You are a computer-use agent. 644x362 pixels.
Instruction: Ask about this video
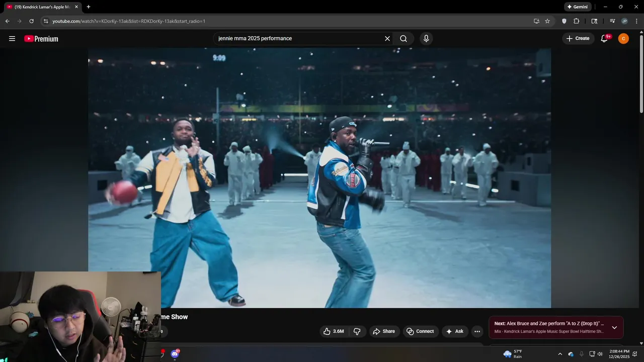454,331
